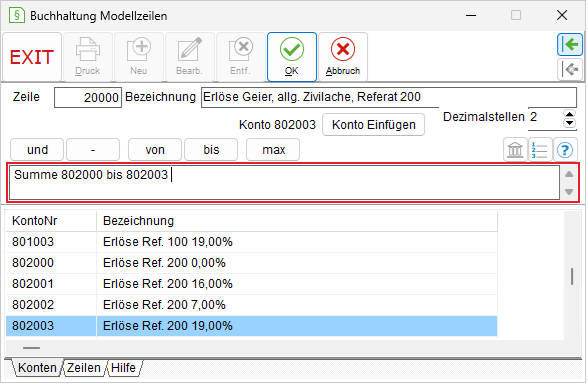The width and height of the screenshot is (588, 384).
Task: Increase Dezimalstellen with up arrow
Action: tap(569, 114)
